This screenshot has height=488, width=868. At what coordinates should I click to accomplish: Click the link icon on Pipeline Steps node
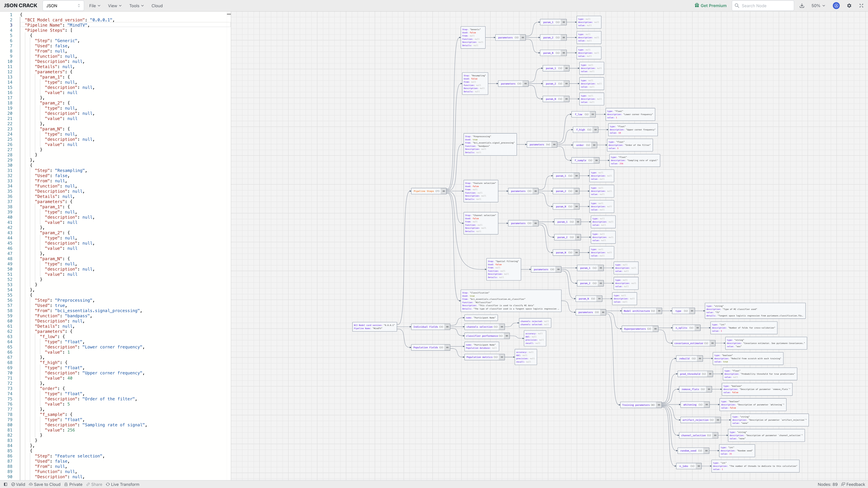click(444, 191)
